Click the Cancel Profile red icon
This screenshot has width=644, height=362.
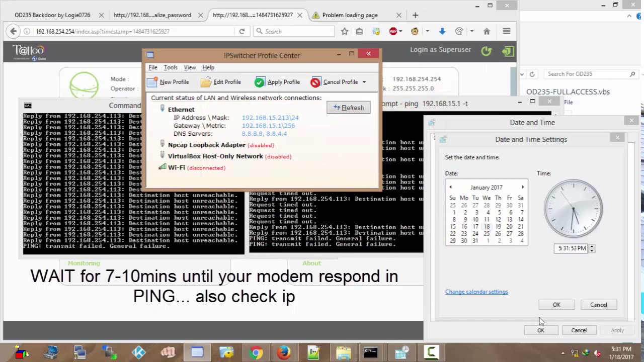(315, 82)
